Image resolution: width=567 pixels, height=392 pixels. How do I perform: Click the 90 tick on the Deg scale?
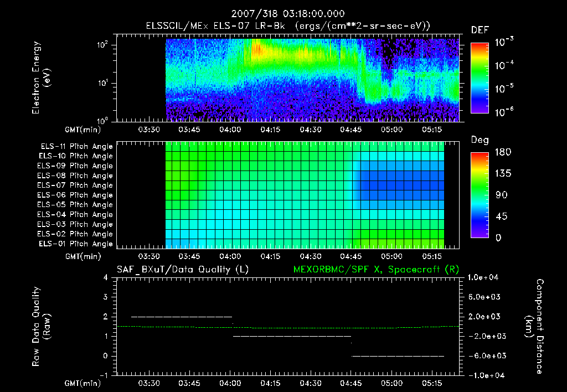tap(502, 195)
